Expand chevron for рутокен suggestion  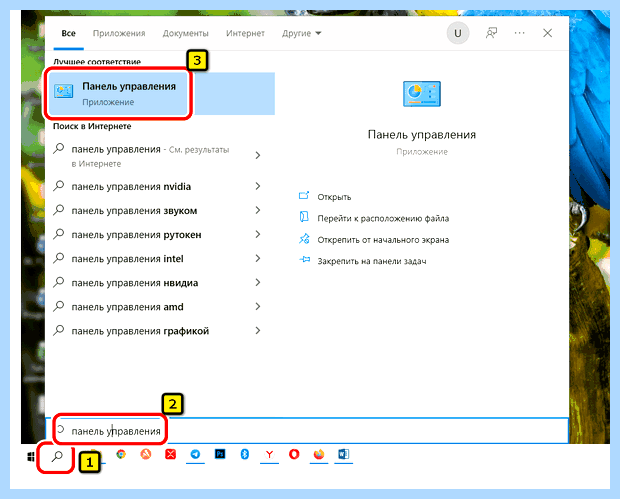click(x=258, y=234)
